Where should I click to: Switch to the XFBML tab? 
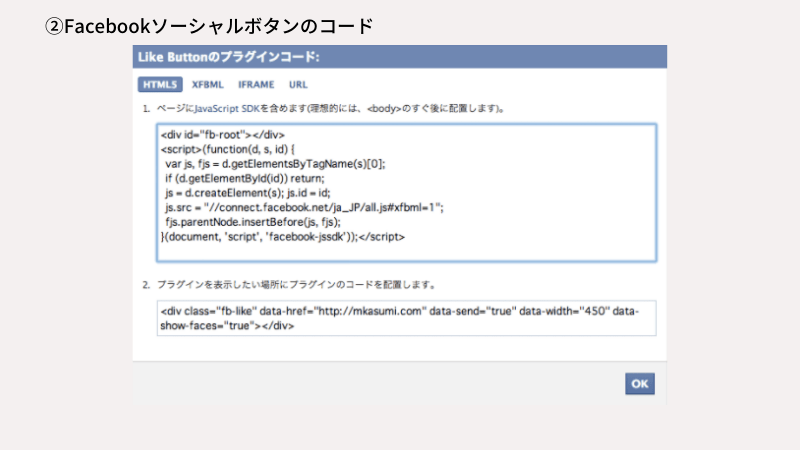208,85
